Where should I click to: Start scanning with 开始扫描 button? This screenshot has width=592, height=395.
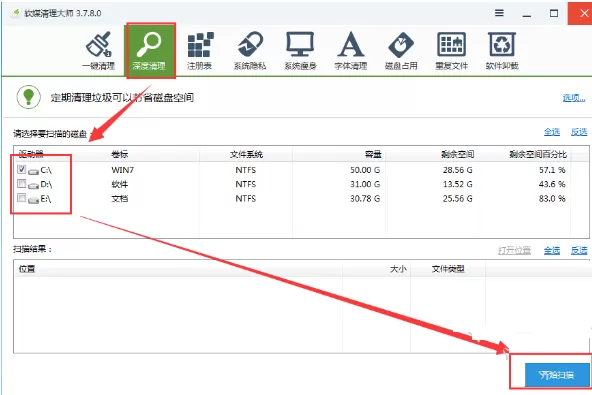(557, 375)
